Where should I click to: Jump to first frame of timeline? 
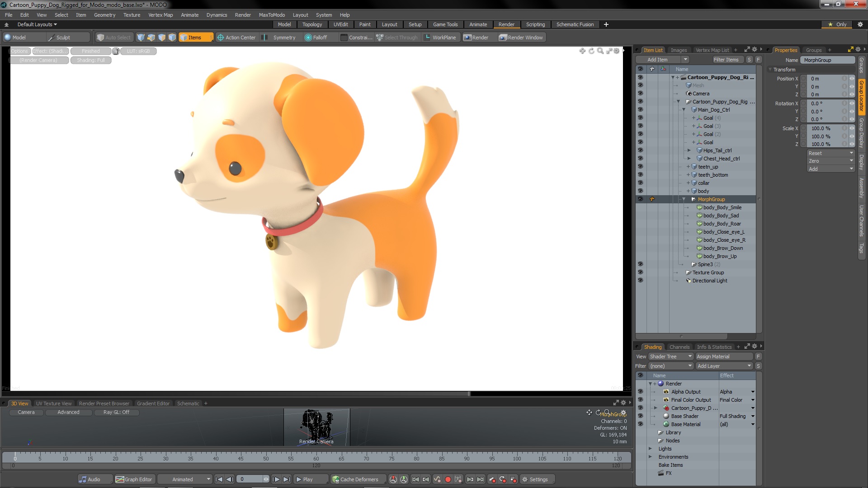pyautogui.click(x=219, y=479)
